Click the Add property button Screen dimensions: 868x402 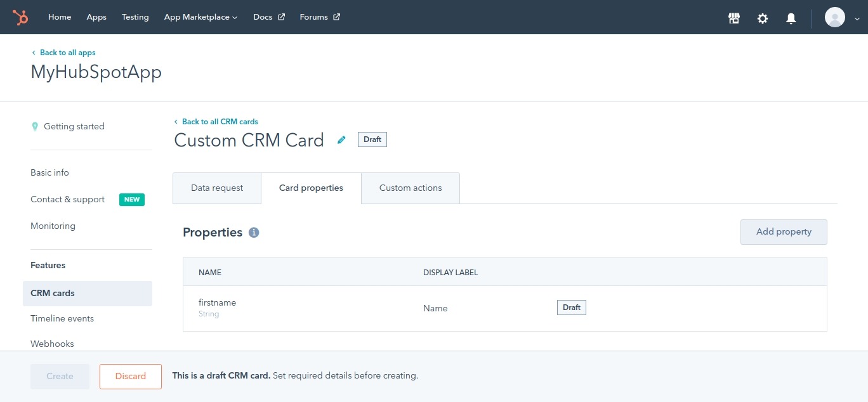(x=784, y=232)
